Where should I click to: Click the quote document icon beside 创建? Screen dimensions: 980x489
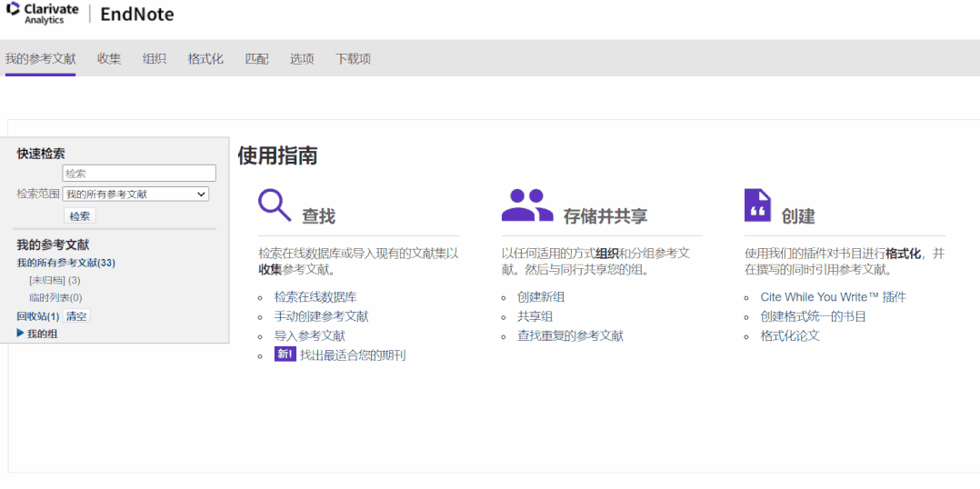tap(757, 205)
